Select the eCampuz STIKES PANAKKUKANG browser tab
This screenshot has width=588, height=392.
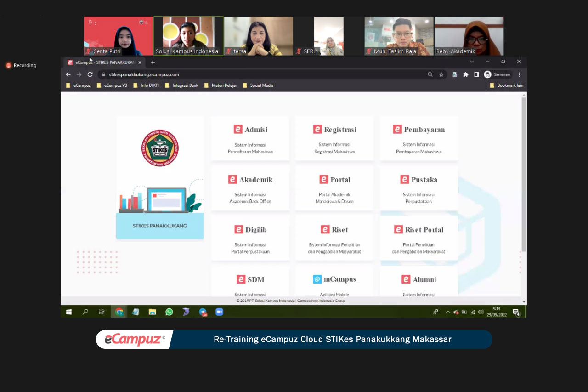[104, 62]
